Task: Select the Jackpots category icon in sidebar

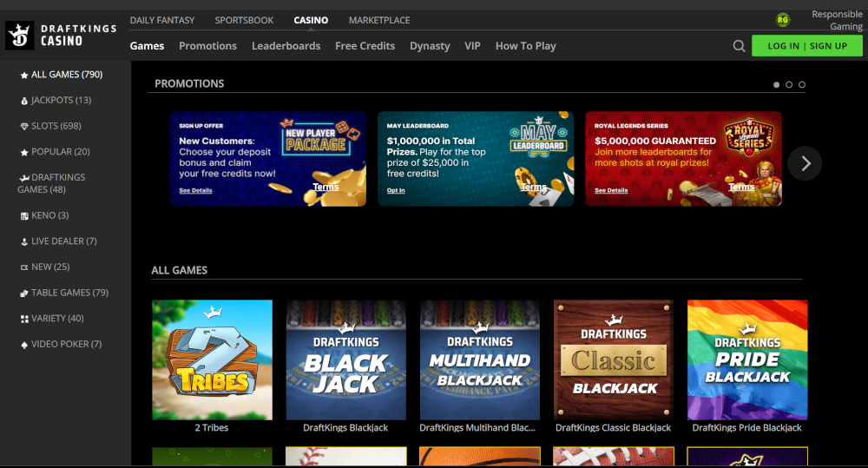Action: pyautogui.click(x=24, y=101)
